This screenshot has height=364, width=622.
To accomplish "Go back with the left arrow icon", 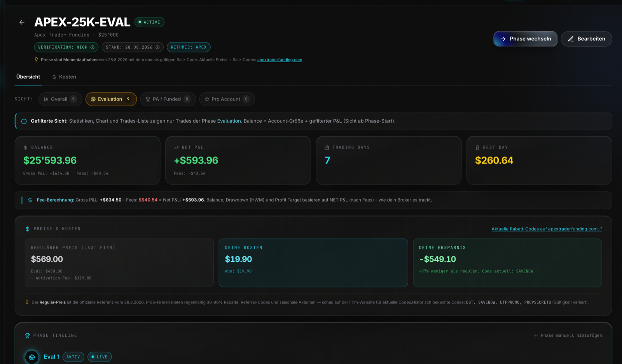I will point(22,22).
